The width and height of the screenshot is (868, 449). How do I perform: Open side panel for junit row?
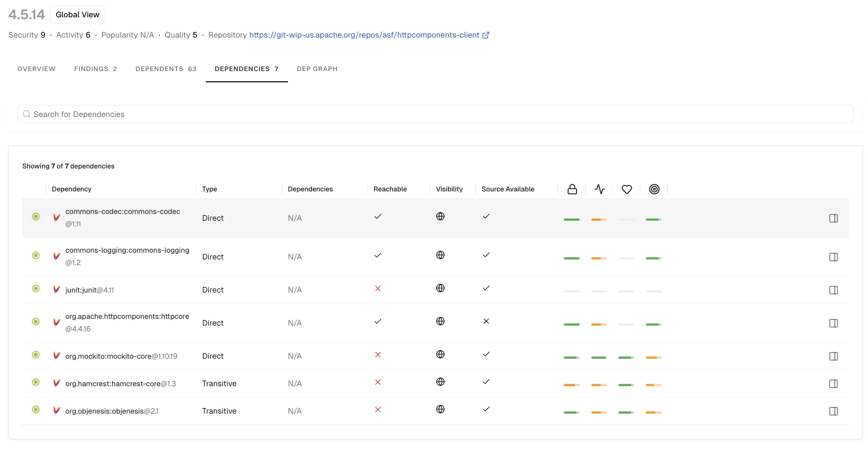[x=833, y=290]
